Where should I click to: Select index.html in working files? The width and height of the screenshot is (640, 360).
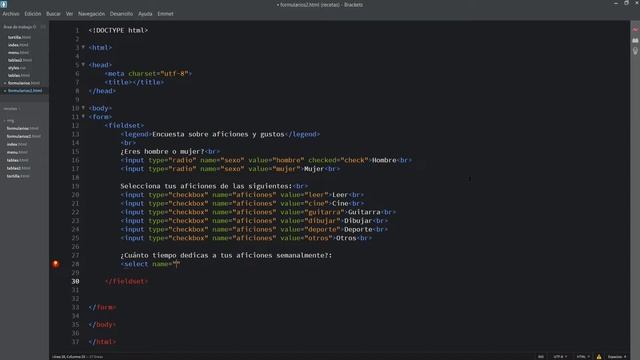(18, 45)
